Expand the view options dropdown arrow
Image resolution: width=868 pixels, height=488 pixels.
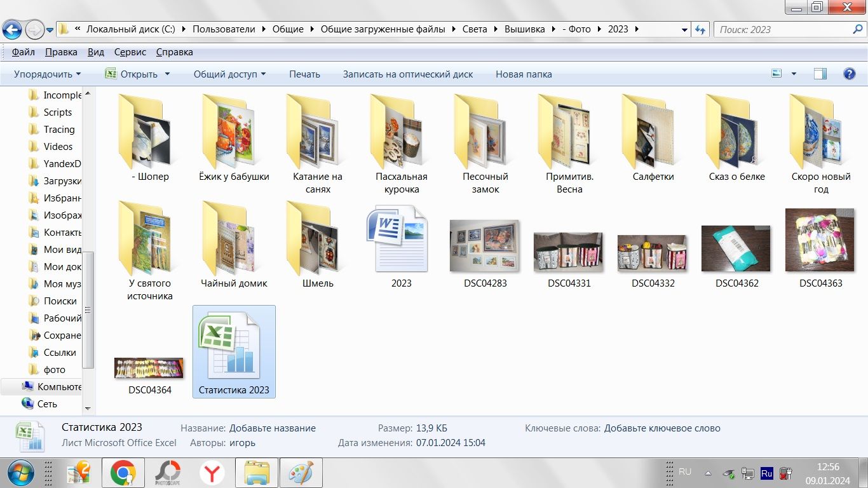794,74
